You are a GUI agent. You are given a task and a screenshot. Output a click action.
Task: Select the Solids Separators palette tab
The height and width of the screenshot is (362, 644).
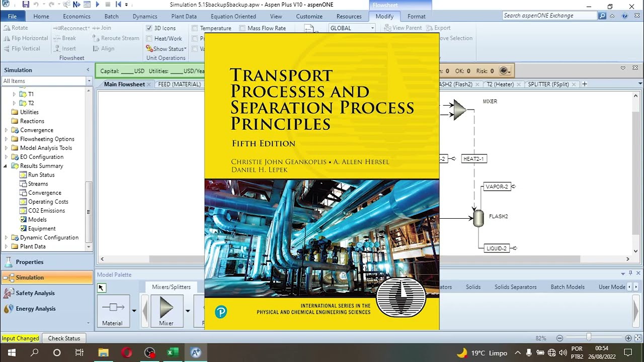point(515,287)
